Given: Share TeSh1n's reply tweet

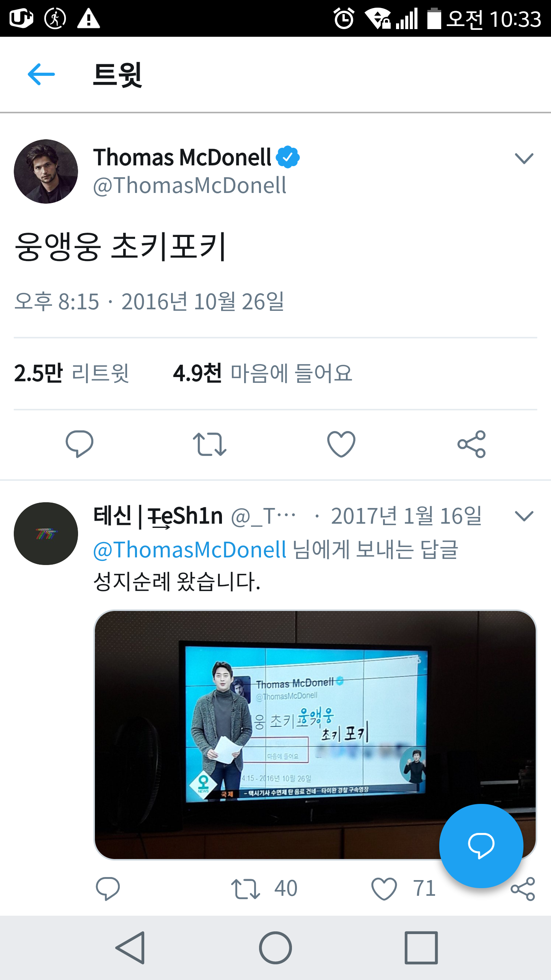Looking at the screenshot, I should pyautogui.click(x=523, y=889).
